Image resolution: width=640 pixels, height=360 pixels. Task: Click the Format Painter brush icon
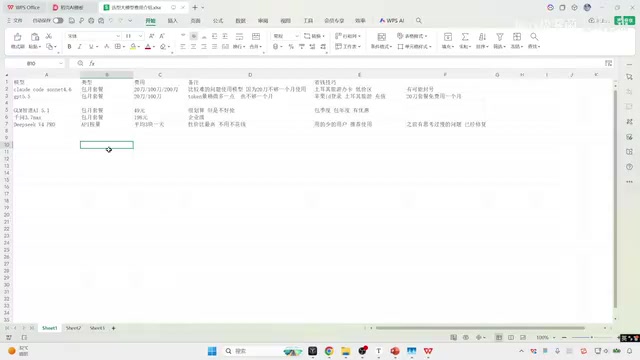point(18,37)
